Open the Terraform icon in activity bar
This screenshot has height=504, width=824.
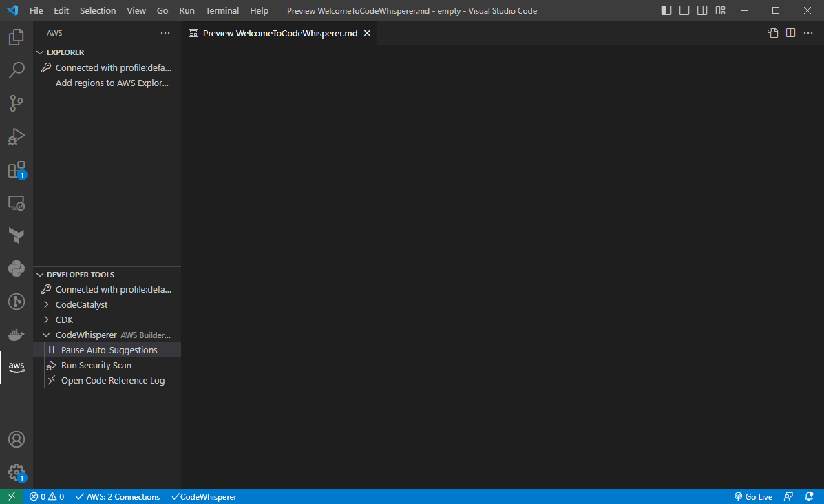17,235
